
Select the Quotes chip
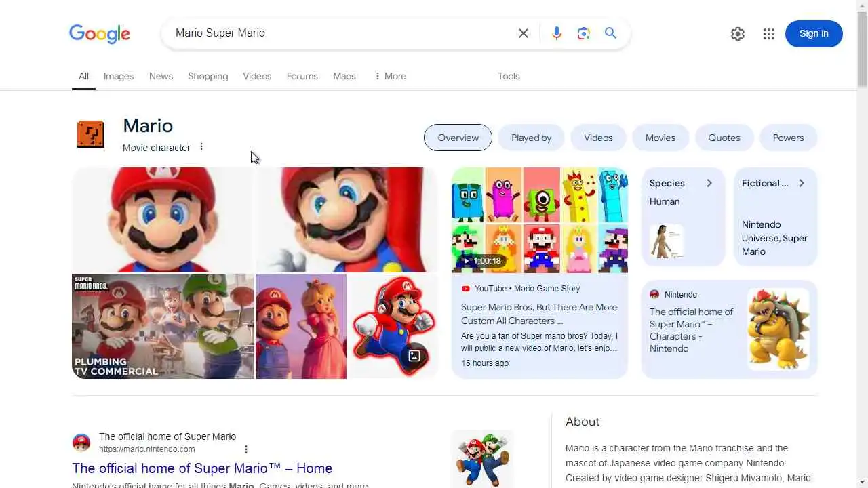click(724, 138)
